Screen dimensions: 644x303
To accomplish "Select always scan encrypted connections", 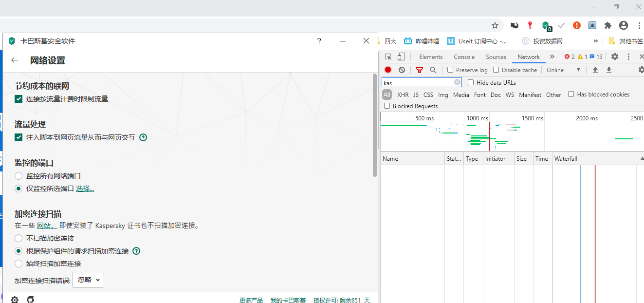I will point(18,264).
